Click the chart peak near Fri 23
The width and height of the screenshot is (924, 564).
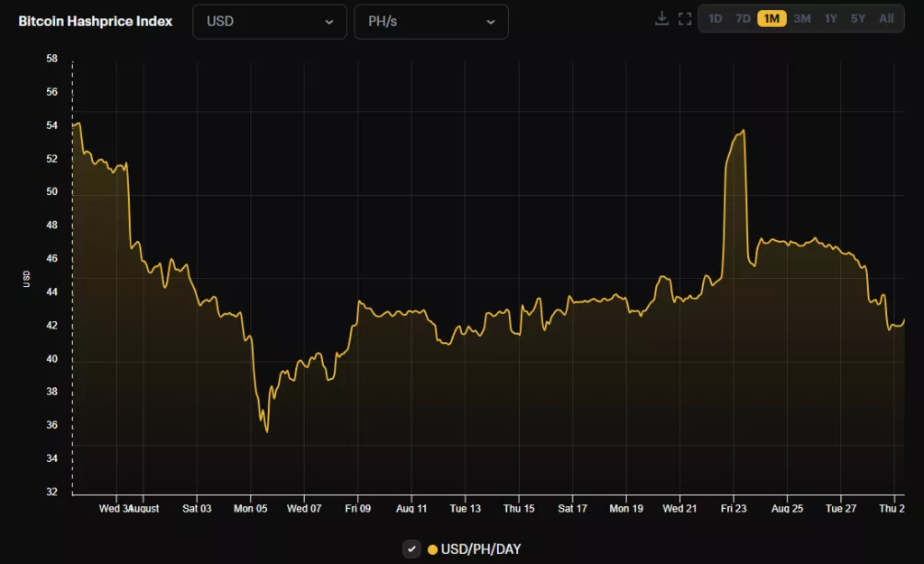(x=743, y=131)
